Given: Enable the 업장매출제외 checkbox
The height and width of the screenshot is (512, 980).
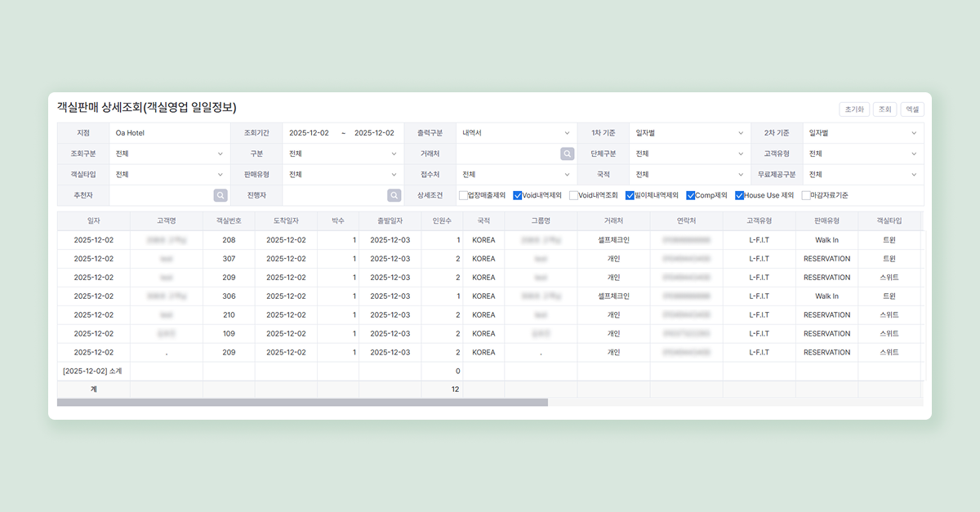Looking at the screenshot, I should tap(463, 195).
